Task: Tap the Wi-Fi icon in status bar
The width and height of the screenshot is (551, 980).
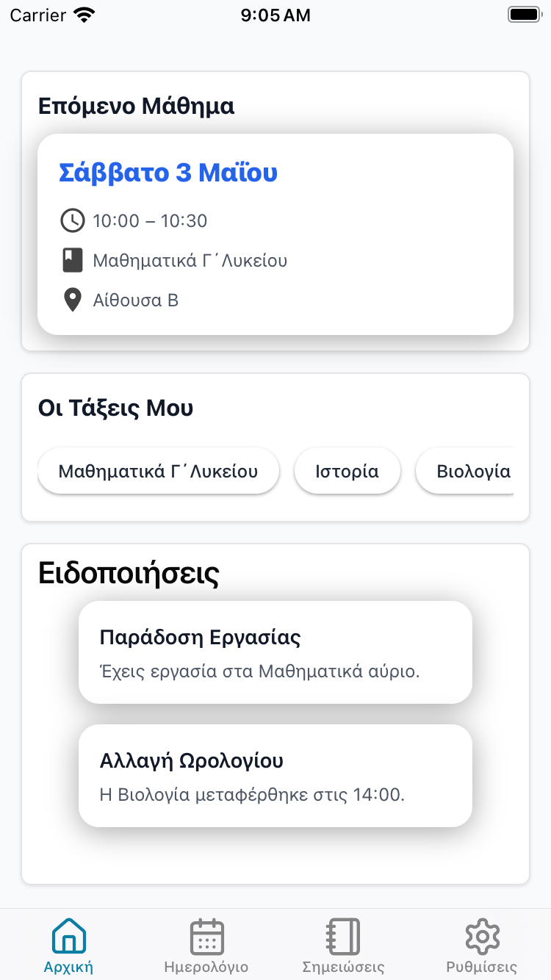Action: [x=85, y=15]
